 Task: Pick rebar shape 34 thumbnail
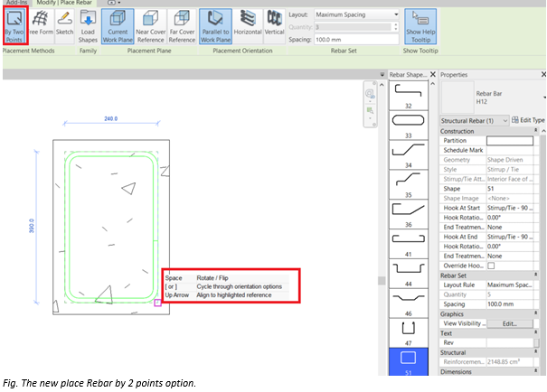coord(408,154)
